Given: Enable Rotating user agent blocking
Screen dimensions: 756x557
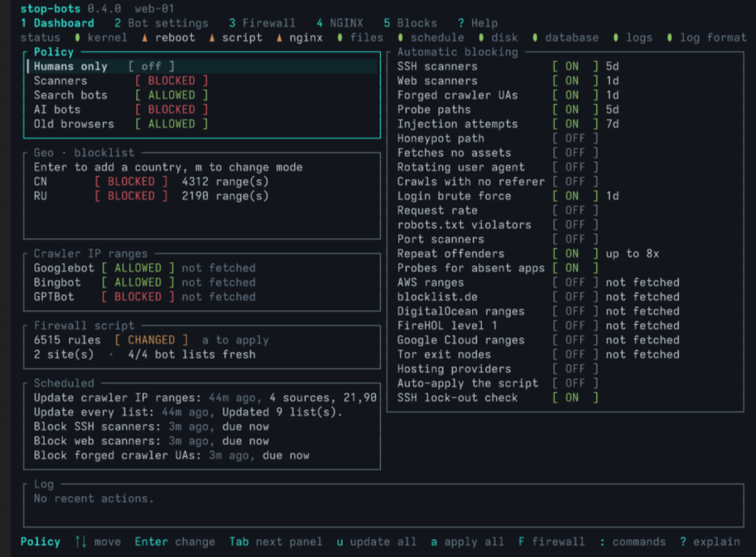Looking at the screenshot, I should (x=575, y=167).
